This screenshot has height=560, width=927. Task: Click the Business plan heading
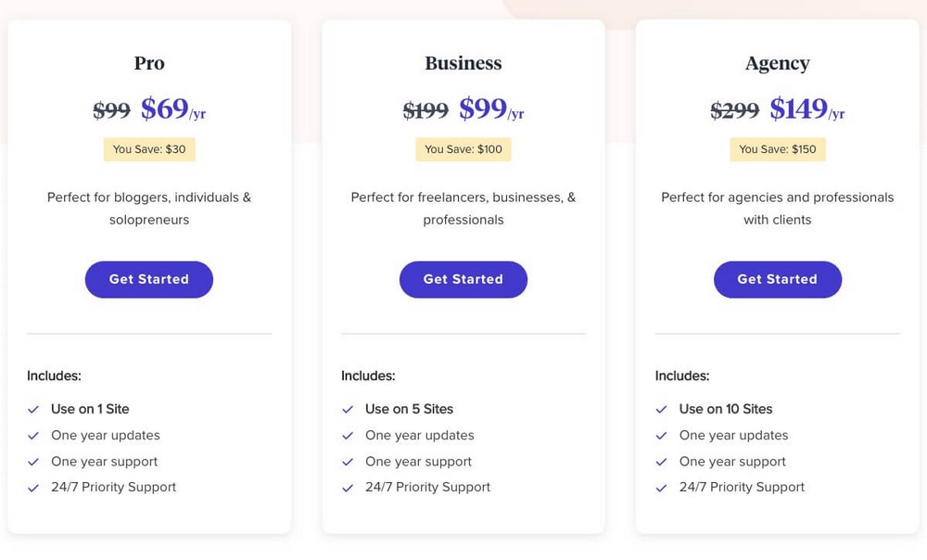point(463,63)
